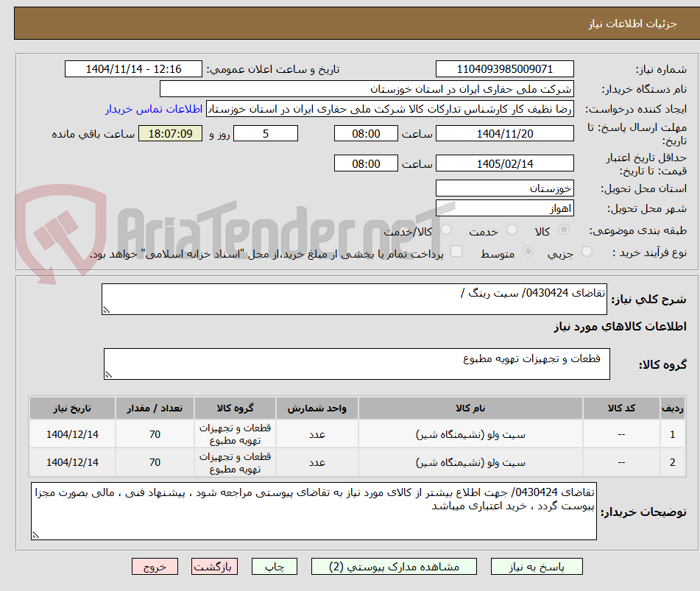Click the resize handle of description box

pyautogui.click(x=106, y=310)
